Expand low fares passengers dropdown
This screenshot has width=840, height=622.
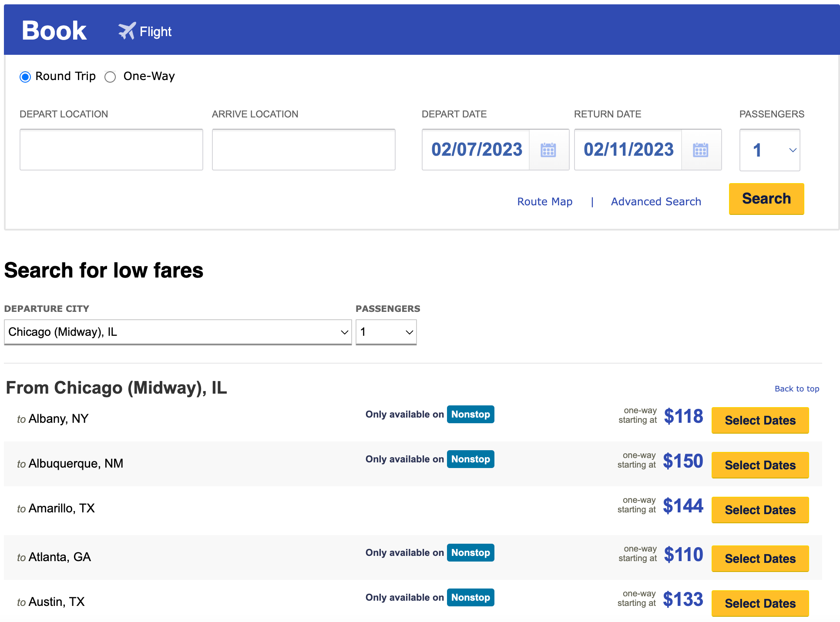point(386,332)
